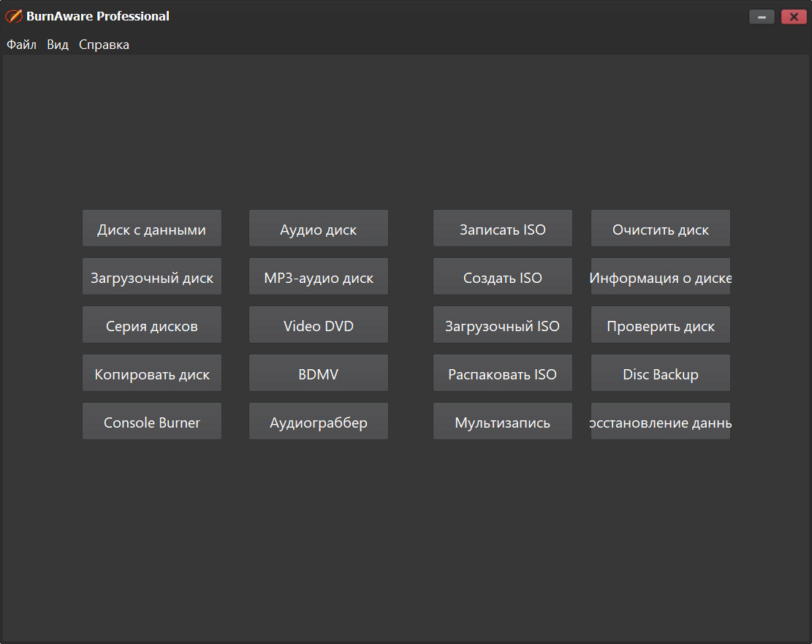Click the Диск с данными button
This screenshot has height=644, width=812.
152,229
